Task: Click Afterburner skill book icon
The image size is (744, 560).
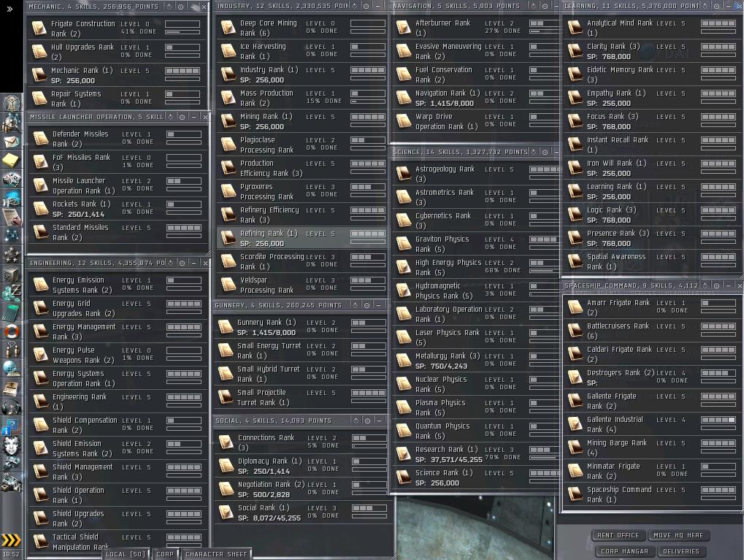Action: 403,28
